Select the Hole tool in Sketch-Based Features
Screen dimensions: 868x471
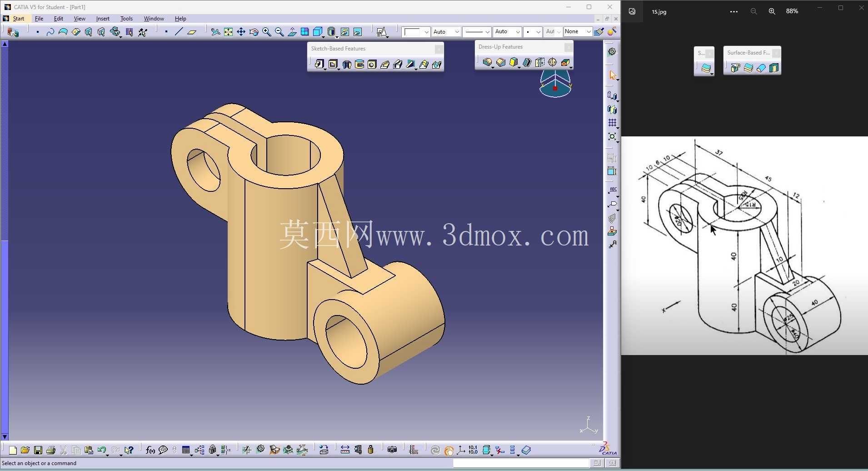pyautogui.click(x=372, y=64)
